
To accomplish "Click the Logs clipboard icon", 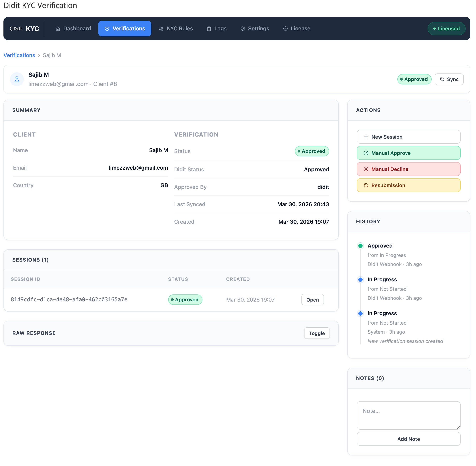I will click(209, 29).
